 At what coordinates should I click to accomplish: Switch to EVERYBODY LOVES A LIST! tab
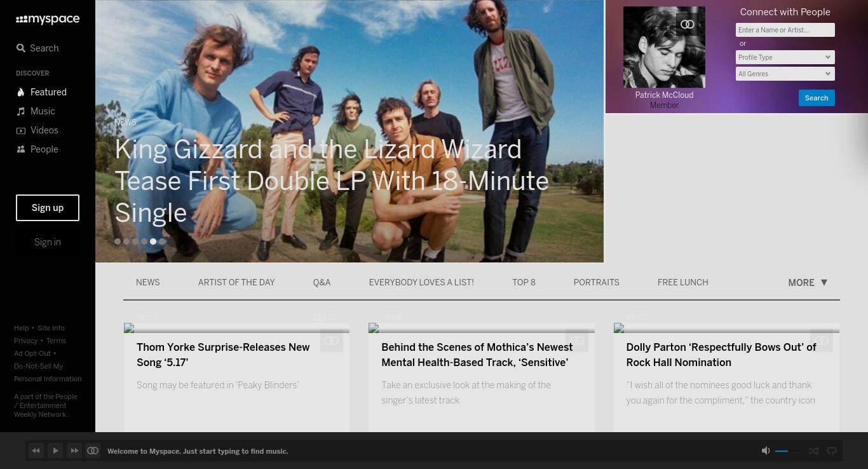click(421, 282)
